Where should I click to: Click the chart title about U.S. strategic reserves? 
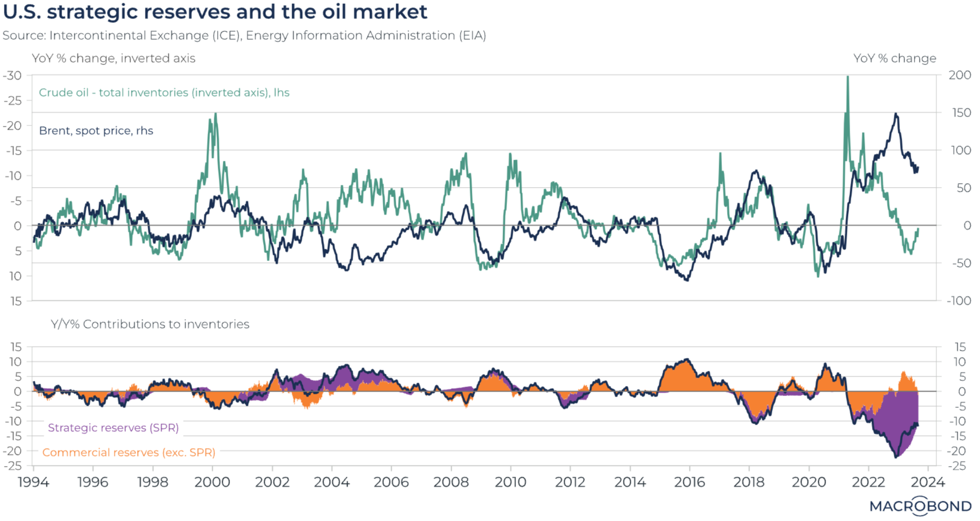click(x=215, y=12)
